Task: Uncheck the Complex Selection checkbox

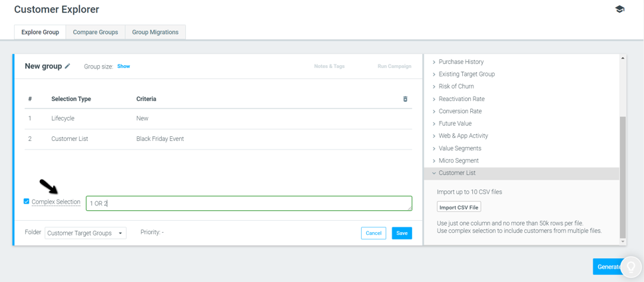Action: click(x=27, y=202)
